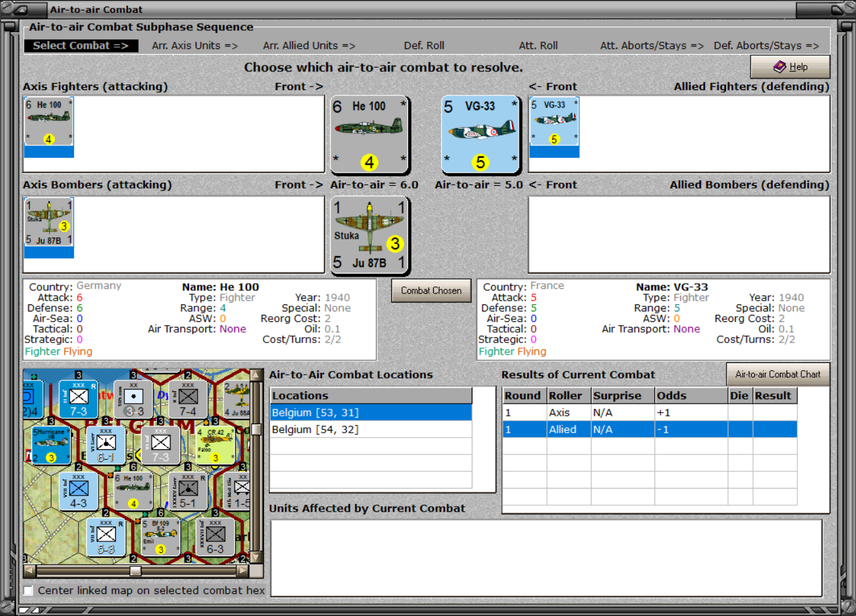
Task: Click the 'Country: France' detail text
Action: (x=524, y=286)
